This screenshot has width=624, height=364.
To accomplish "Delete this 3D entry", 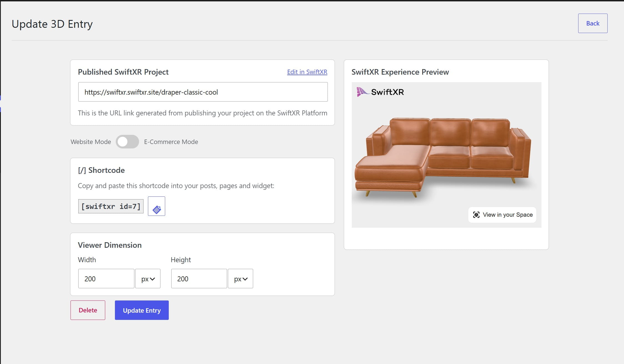I will pyautogui.click(x=88, y=310).
